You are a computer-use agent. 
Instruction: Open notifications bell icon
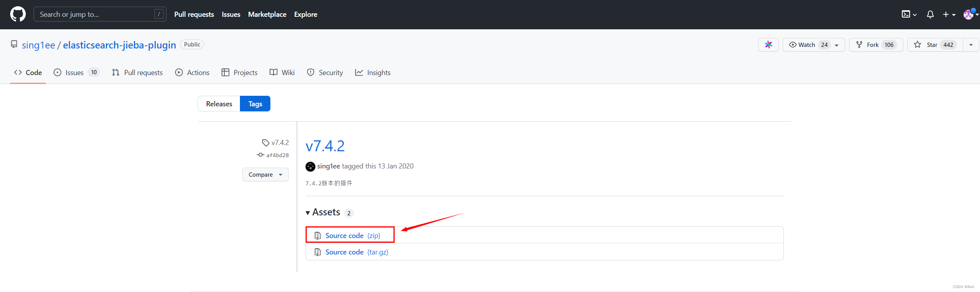(x=930, y=14)
